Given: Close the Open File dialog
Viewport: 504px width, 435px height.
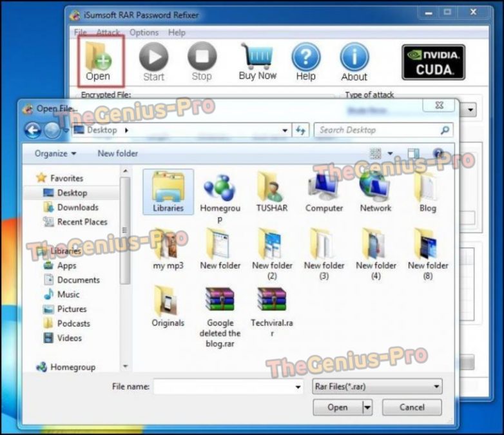Looking at the screenshot, I should click(x=439, y=105).
